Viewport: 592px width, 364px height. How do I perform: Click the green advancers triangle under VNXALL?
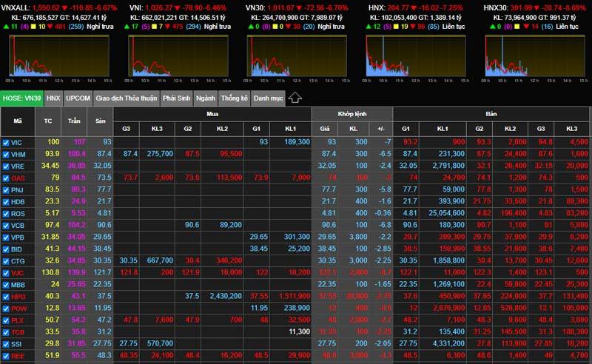coord(5,26)
